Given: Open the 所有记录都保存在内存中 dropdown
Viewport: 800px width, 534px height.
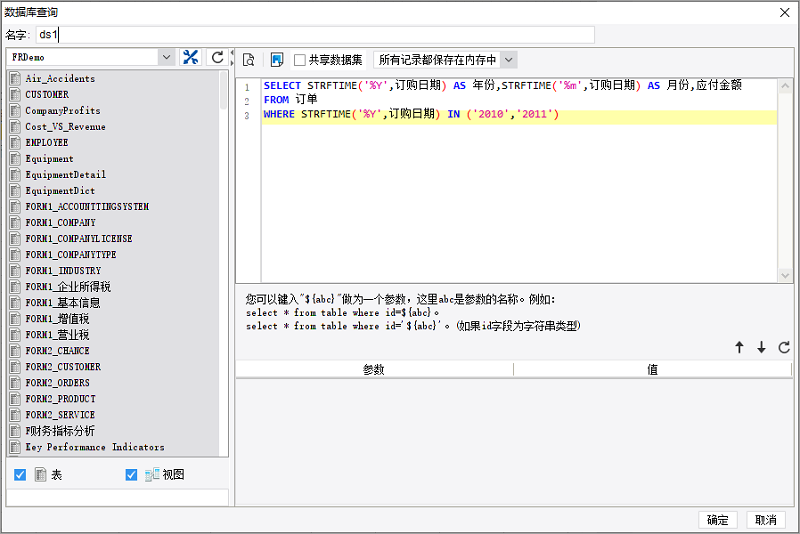Looking at the screenshot, I should (x=509, y=60).
